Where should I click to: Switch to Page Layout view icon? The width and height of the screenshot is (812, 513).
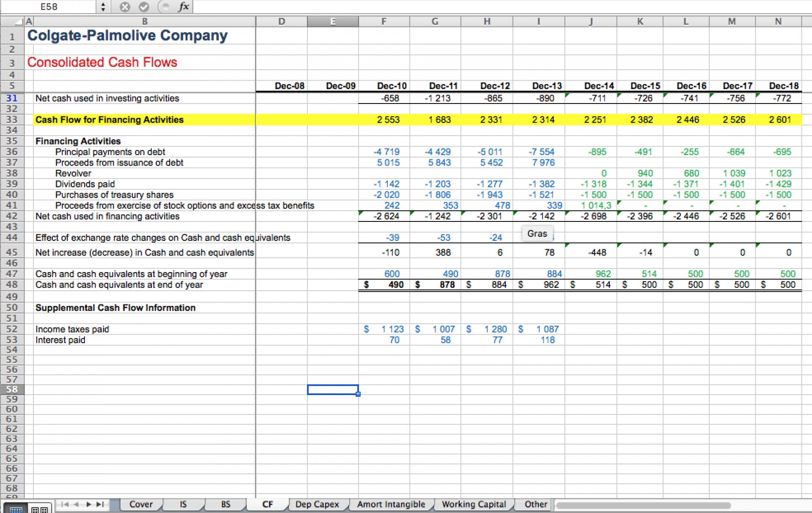click(39, 509)
